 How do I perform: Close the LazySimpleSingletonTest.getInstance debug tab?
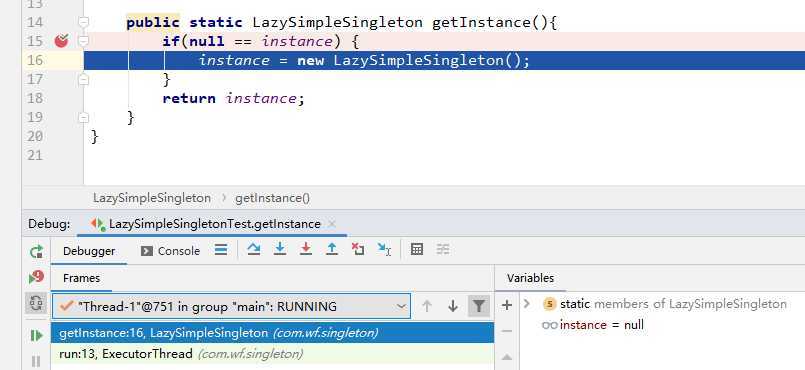[x=332, y=224]
